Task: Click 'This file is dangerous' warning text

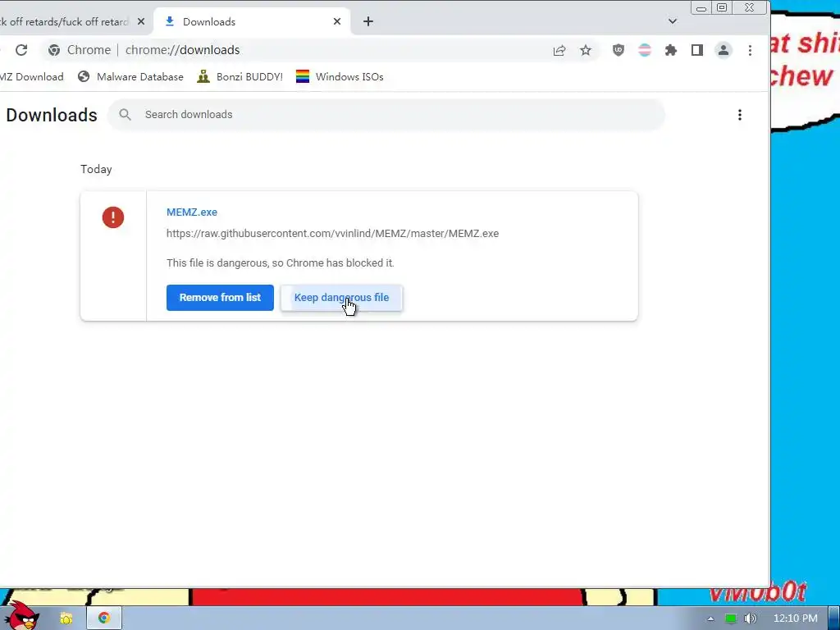Action: coord(281,263)
